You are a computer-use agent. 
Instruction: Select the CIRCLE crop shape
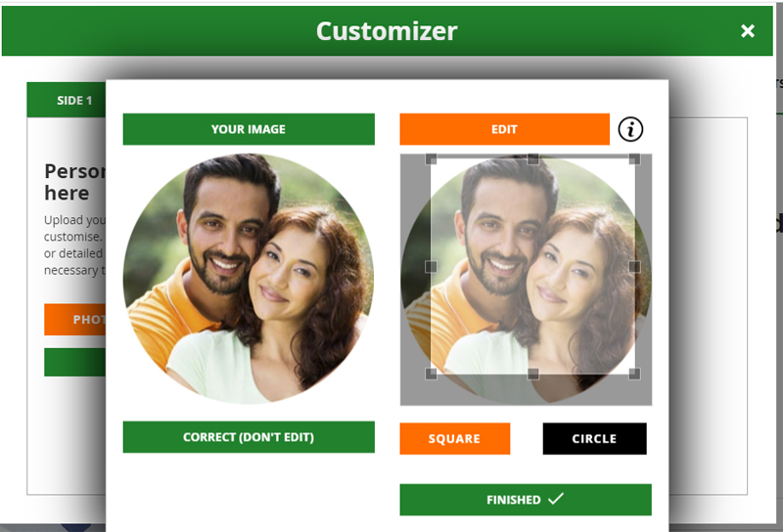pos(594,439)
